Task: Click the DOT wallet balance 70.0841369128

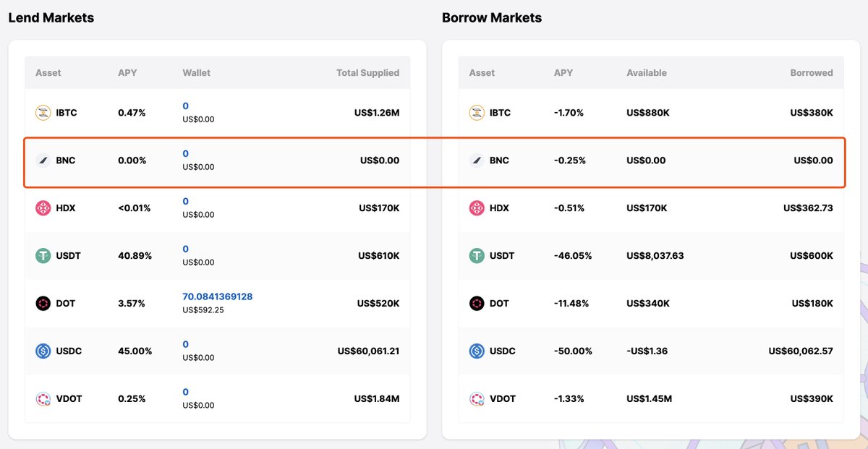Action: pyautogui.click(x=218, y=297)
